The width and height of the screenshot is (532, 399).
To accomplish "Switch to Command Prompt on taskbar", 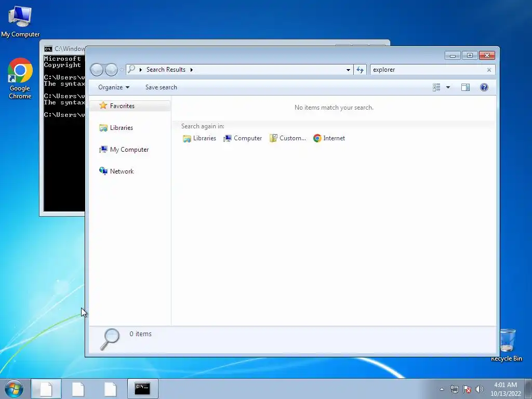I will [142, 389].
